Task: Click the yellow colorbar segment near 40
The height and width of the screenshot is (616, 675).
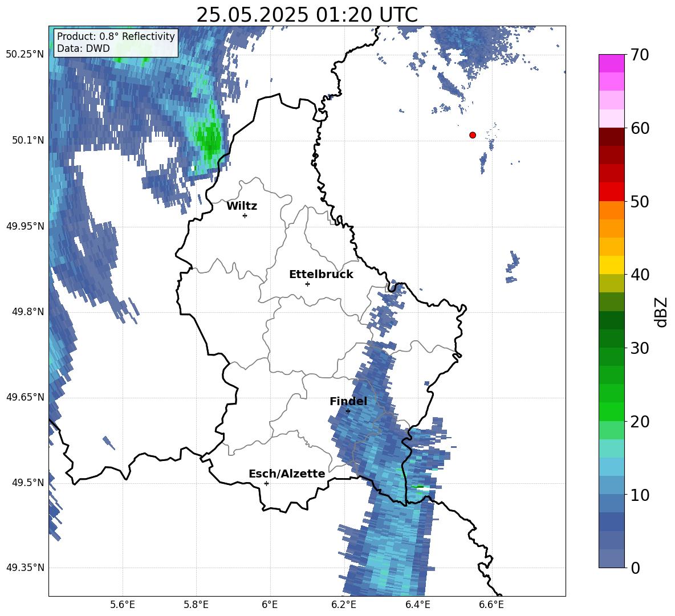Action: 611,266
